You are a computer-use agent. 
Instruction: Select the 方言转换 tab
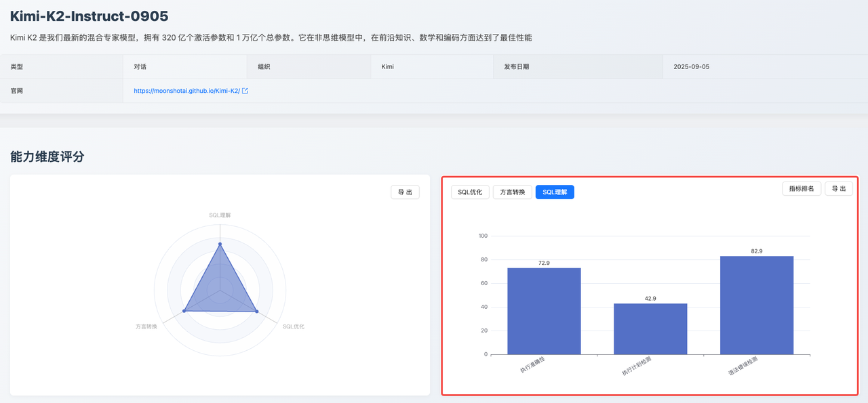coord(512,192)
